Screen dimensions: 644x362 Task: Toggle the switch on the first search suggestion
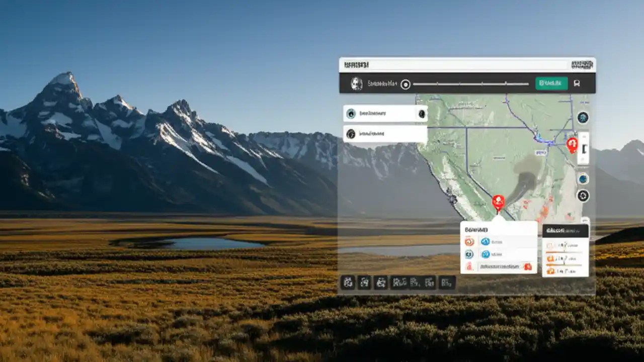[421, 114]
